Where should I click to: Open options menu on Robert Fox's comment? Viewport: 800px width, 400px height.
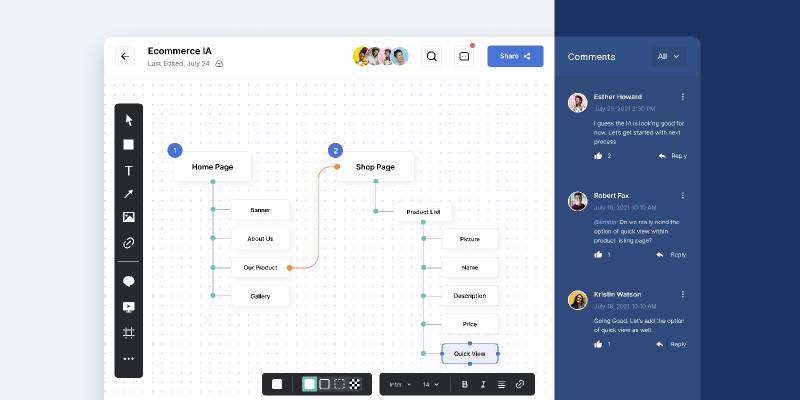pos(683,195)
